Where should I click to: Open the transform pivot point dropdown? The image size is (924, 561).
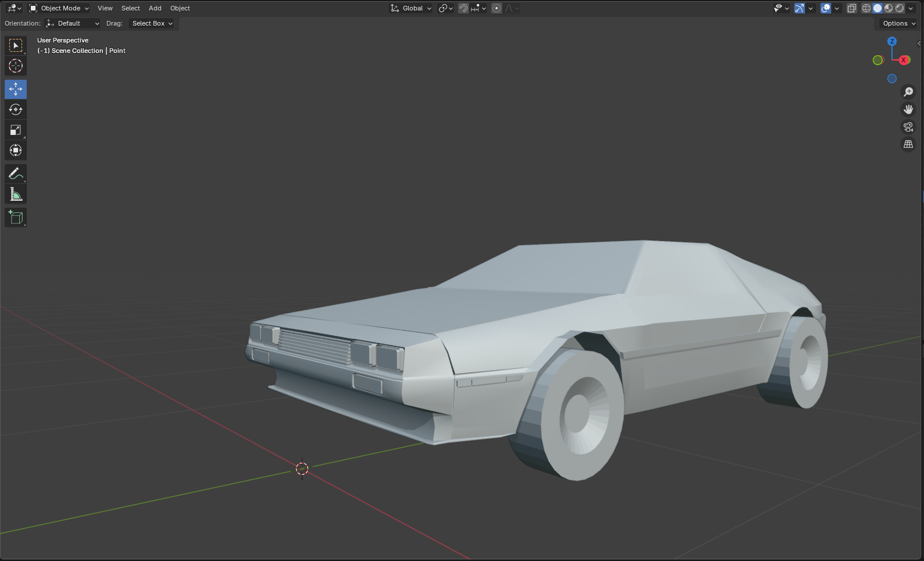pyautogui.click(x=446, y=8)
